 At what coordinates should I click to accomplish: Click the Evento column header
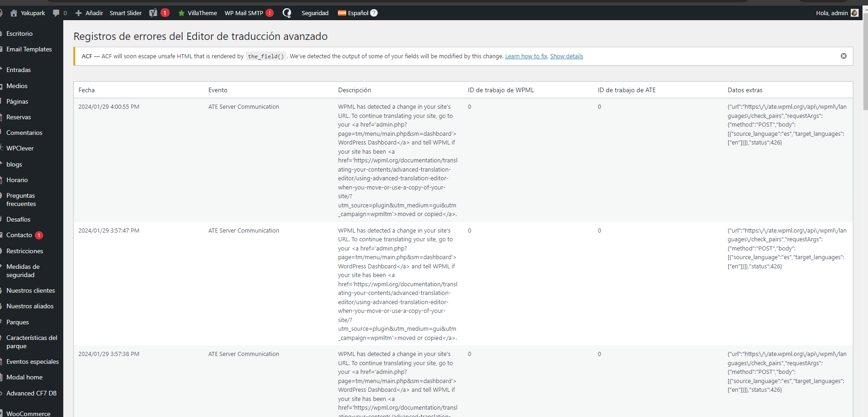[x=218, y=90]
